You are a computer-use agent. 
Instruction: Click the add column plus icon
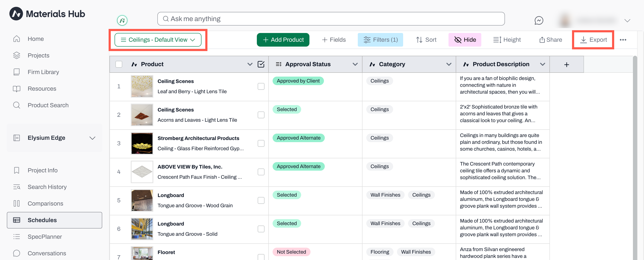pos(566,65)
